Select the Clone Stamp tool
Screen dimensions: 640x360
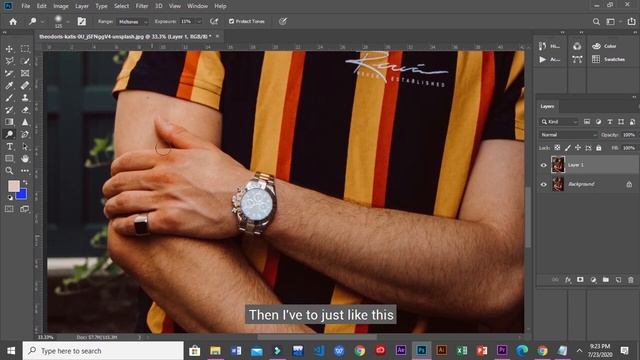tap(25, 98)
